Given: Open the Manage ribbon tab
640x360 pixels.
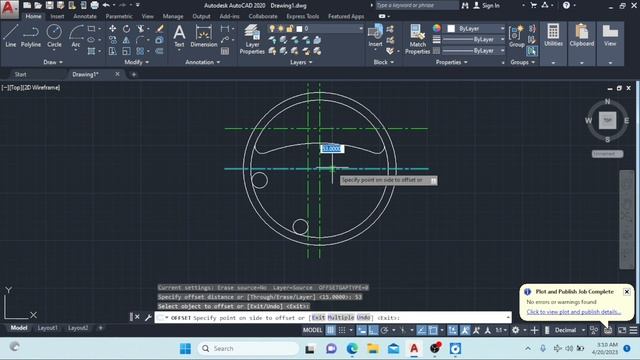Looking at the screenshot, I should (173, 16).
